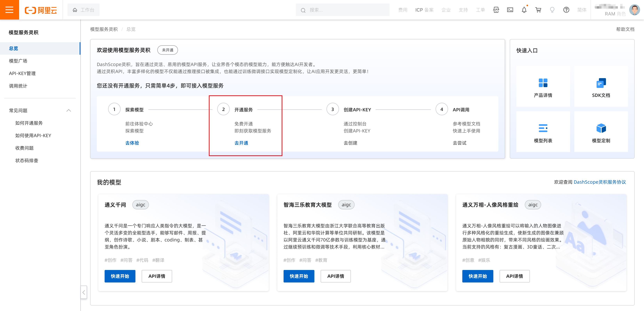Click the help question mark icon
Image resolution: width=644 pixels, height=311 pixels.
[x=566, y=10]
